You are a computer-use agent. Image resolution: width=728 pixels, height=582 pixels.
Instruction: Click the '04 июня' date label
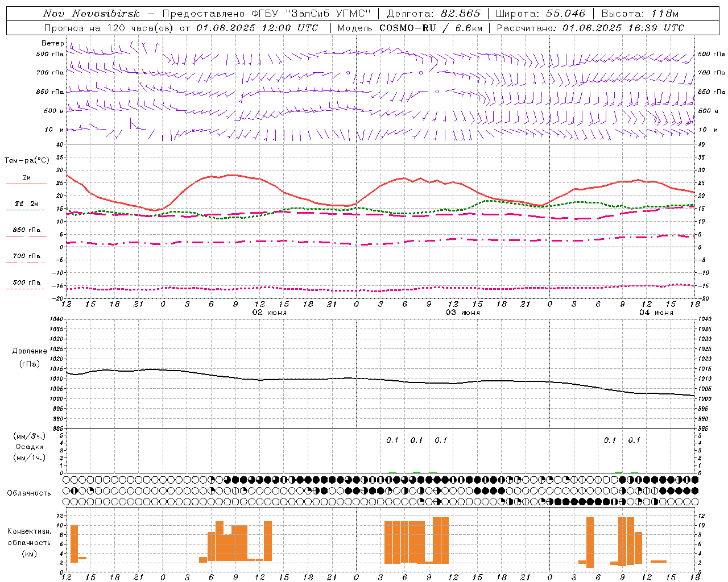(x=656, y=313)
